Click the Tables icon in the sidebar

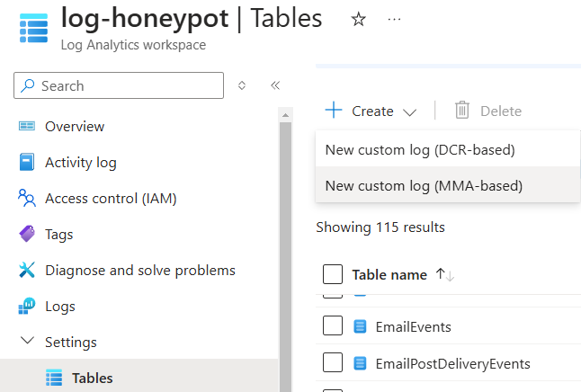point(54,378)
